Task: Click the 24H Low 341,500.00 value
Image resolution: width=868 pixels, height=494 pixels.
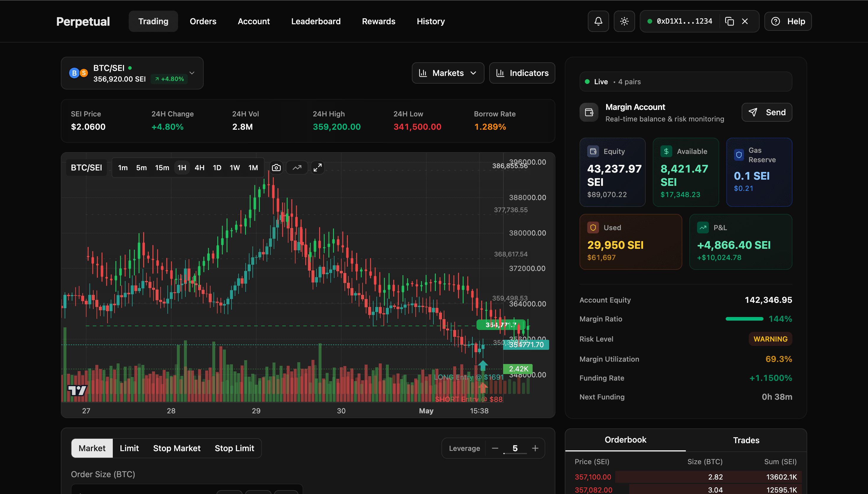Action: click(417, 127)
